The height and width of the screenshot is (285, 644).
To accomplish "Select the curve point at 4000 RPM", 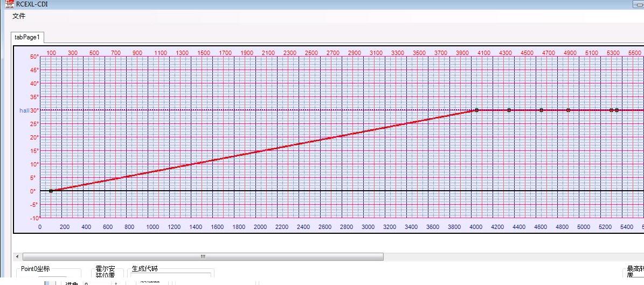I will [x=476, y=110].
